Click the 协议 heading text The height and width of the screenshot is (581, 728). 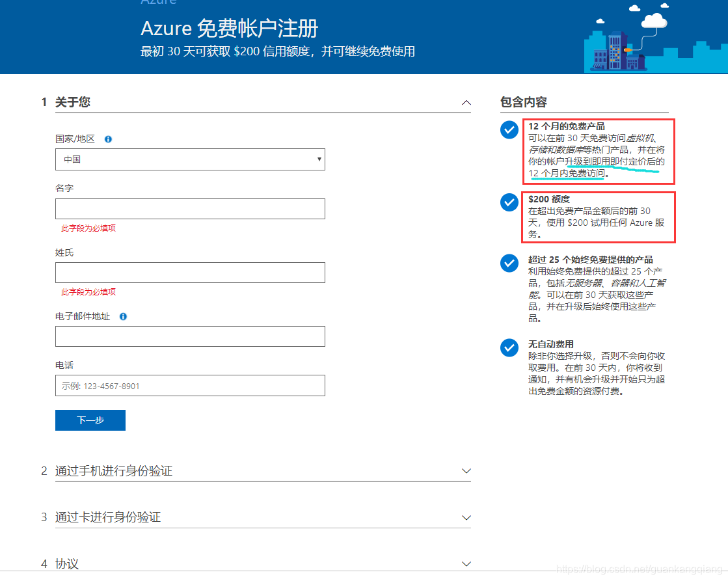coord(67,564)
